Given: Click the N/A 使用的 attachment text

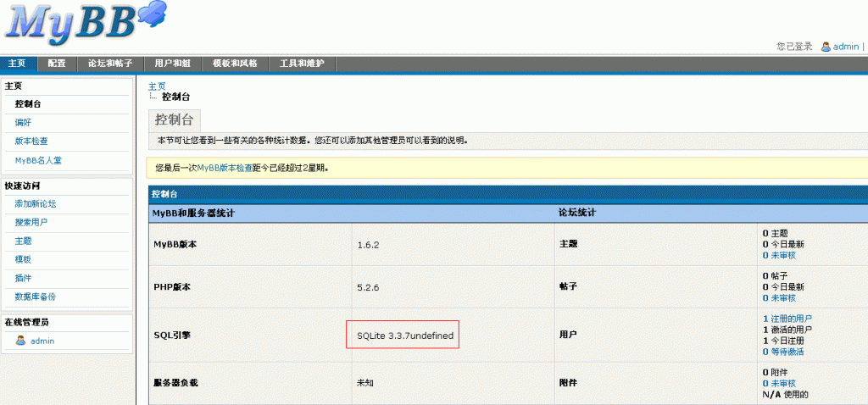Looking at the screenshot, I should pyautogui.click(x=786, y=395).
